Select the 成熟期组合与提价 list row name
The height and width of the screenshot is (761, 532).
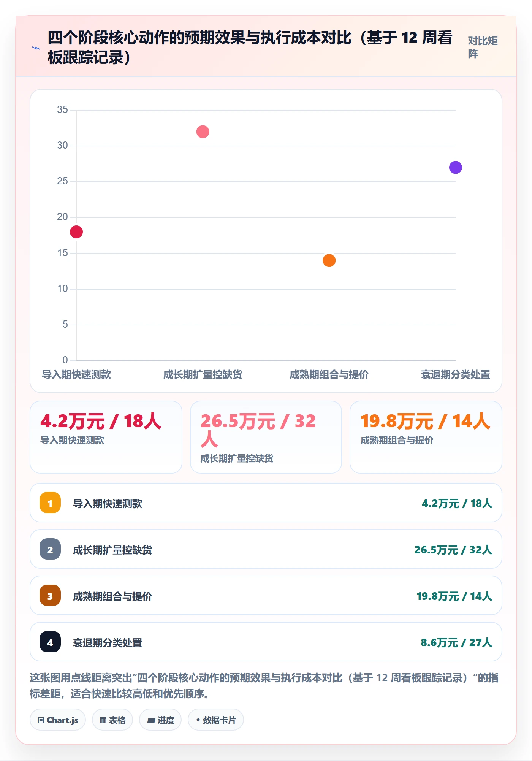tap(112, 596)
